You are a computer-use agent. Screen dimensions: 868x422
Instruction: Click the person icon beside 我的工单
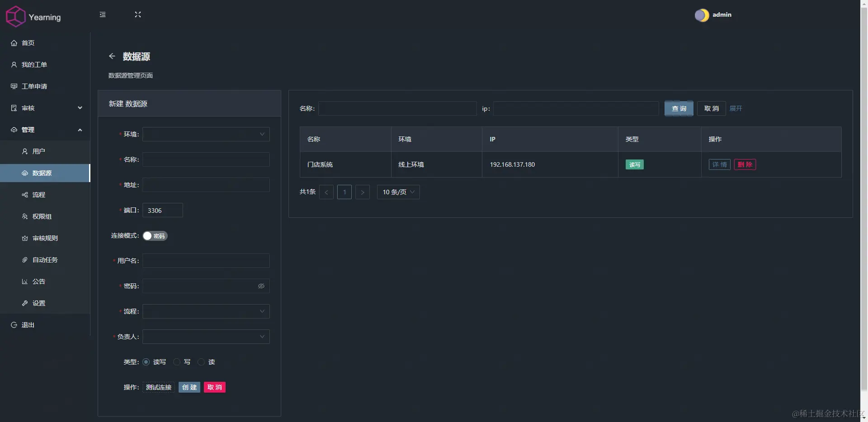point(14,65)
